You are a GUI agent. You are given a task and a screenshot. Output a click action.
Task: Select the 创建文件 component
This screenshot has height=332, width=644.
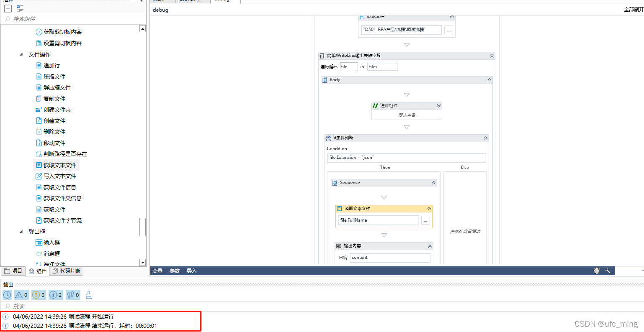click(x=51, y=121)
